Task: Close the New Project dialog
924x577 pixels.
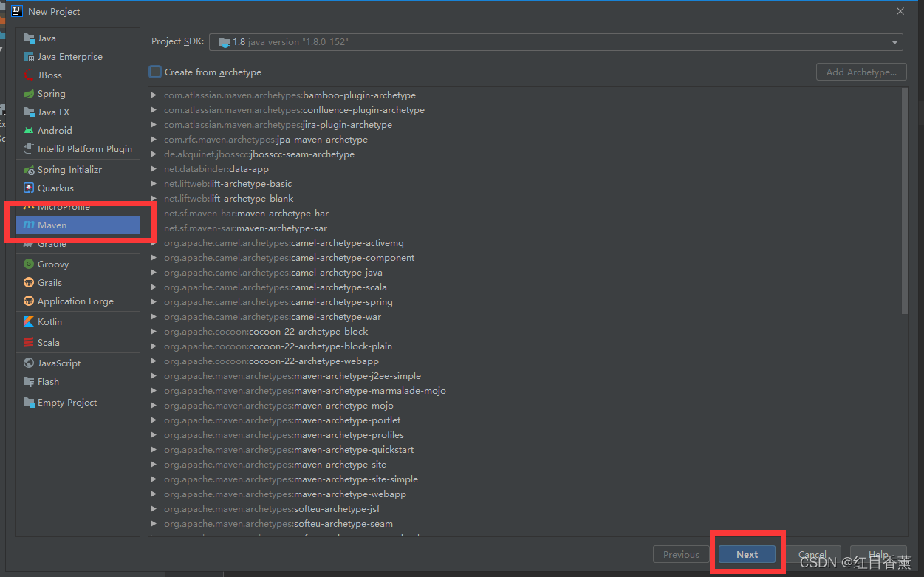Action: point(900,11)
